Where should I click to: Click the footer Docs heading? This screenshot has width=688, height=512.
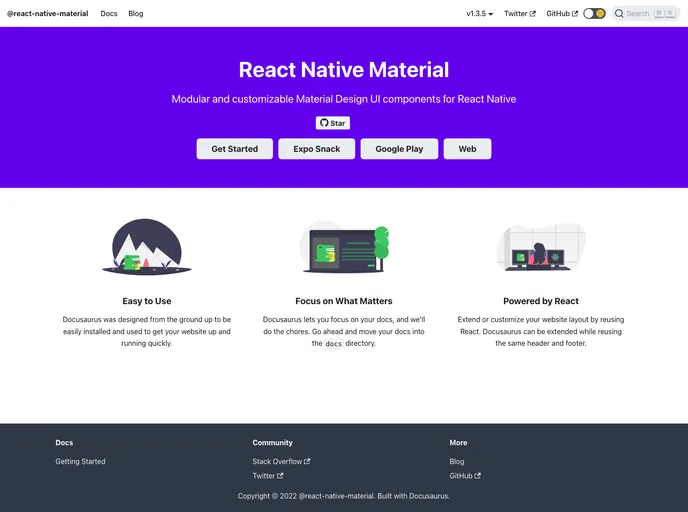(64, 443)
